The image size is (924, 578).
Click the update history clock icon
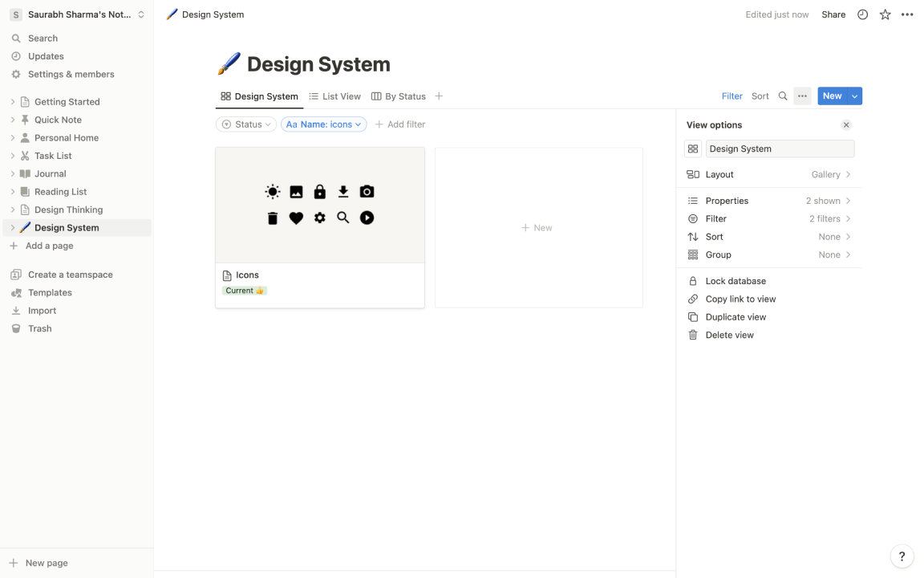click(x=862, y=14)
